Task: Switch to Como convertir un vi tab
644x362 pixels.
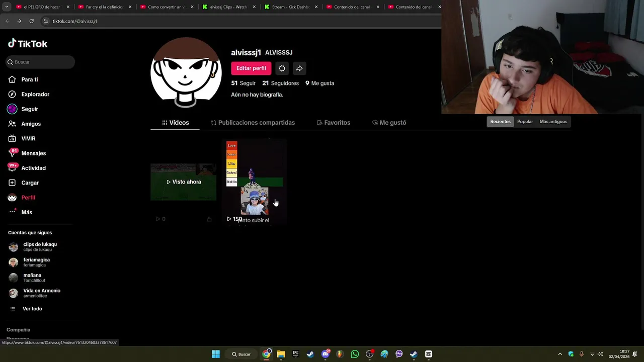Action: 167,7
